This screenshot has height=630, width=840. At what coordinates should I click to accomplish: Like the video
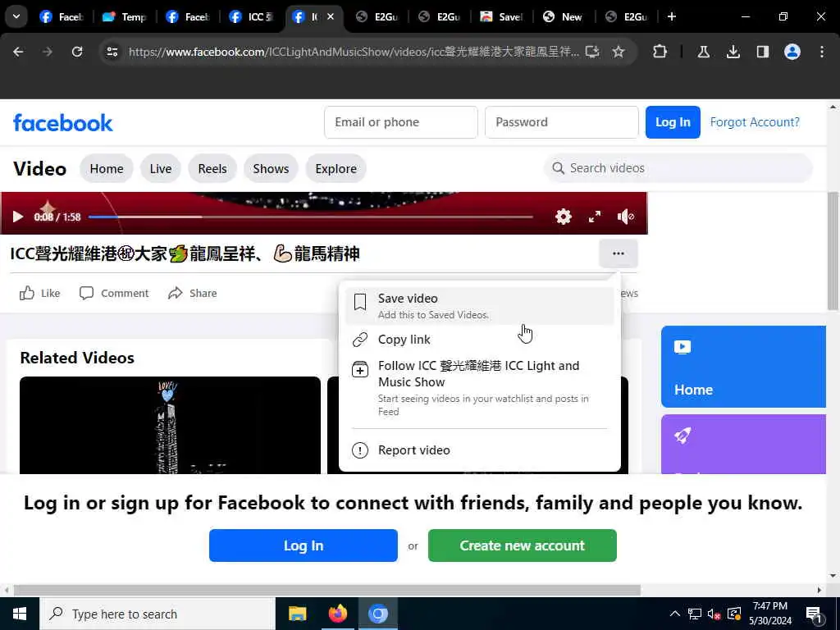[x=39, y=293]
